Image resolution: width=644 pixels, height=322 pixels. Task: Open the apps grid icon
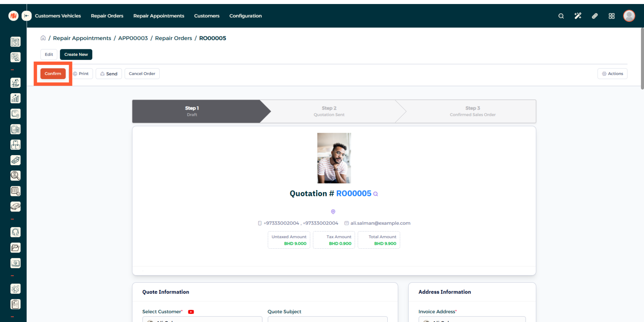pos(611,16)
